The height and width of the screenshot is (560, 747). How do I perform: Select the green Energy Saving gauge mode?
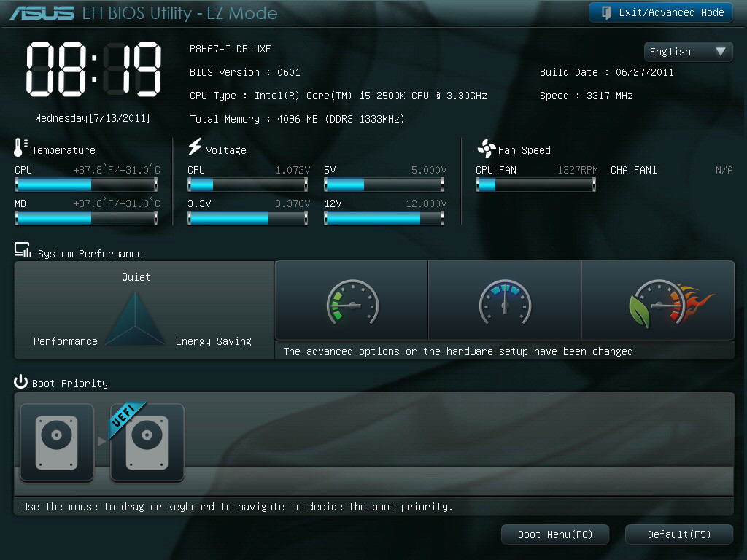click(352, 301)
